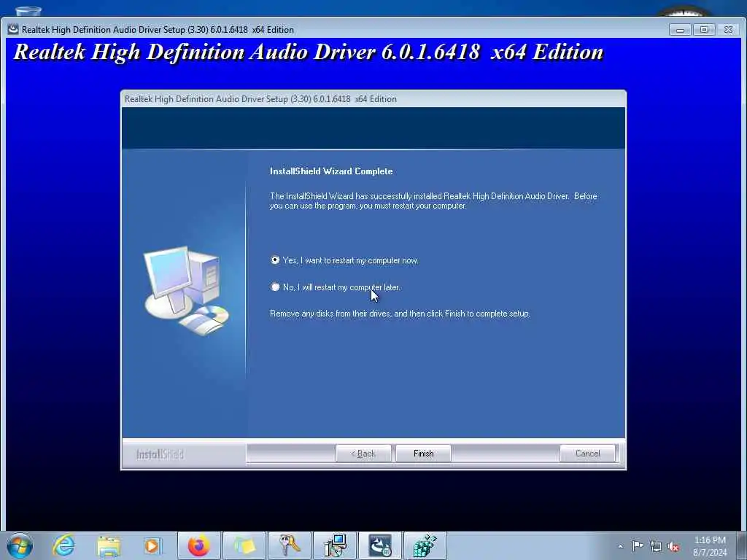Open Windows Media Player from taskbar

[152, 545]
